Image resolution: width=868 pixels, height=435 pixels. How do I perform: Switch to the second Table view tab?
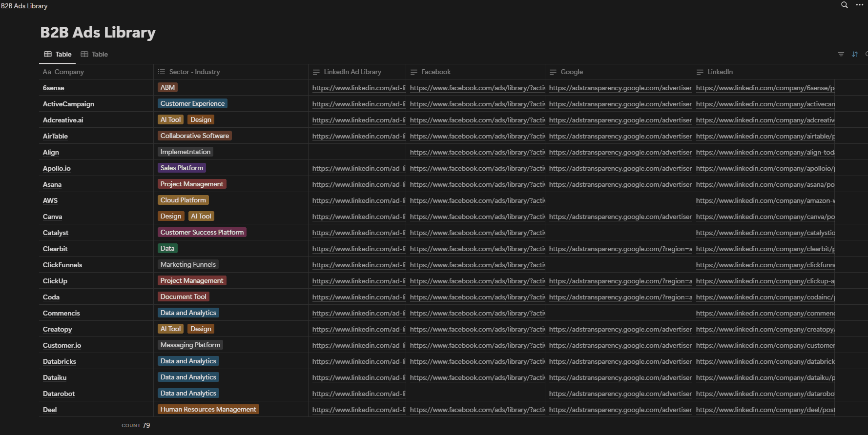(94, 54)
